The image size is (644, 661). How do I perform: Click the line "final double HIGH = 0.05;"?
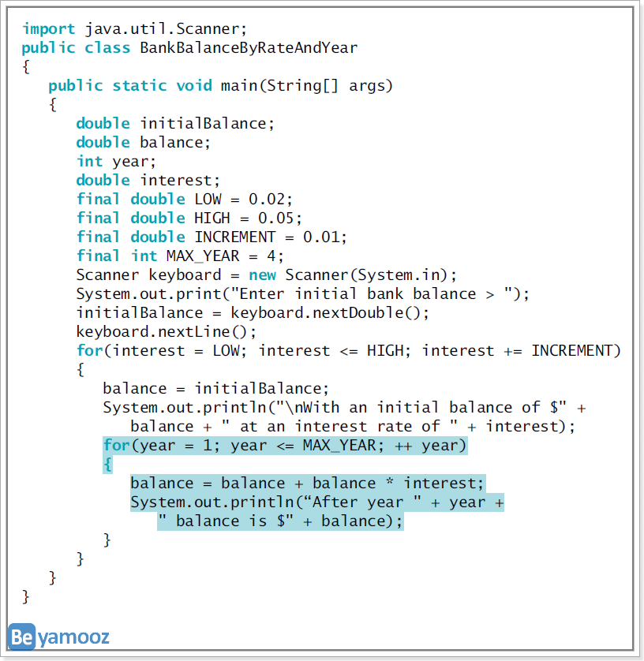(189, 218)
